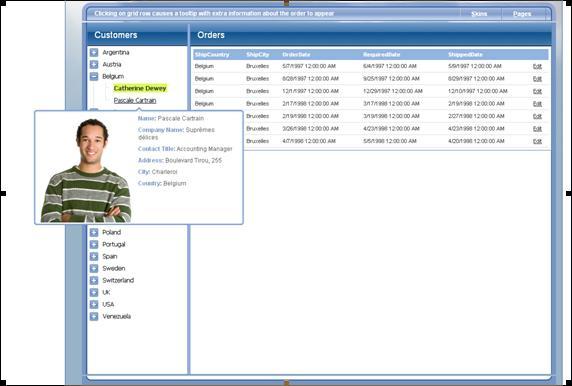Collapse the Belgium tree node
Viewport: 572px width, 386px height.
pos(94,77)
